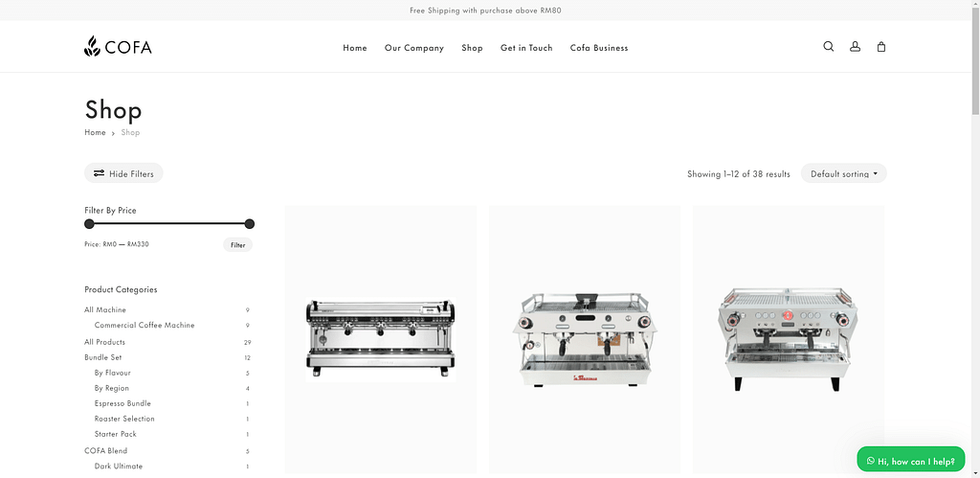Viewport: 980px width, 478px height.
Task: Open the Shop menu item
Action: coord(472,48)
